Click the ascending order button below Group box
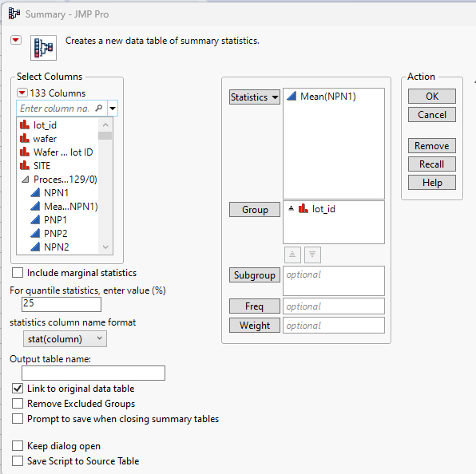This screenshot has height=474, width=476. [x=292, y=255]
